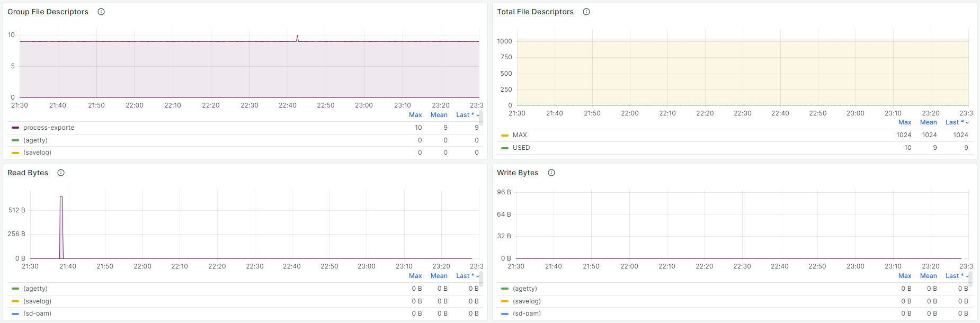Toggle MAX series in Total File Descriptors

[x=520, y=135]
